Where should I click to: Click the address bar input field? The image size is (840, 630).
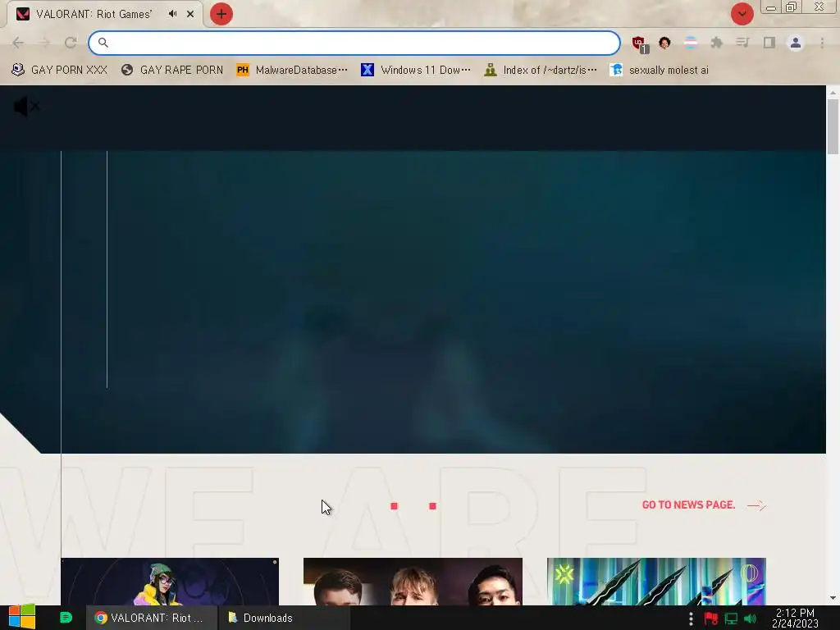354,43
